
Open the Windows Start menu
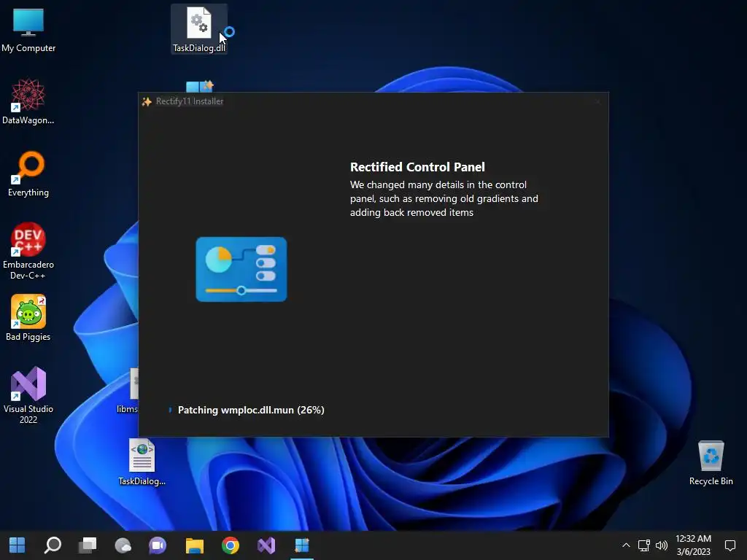[x=18, y=545]
